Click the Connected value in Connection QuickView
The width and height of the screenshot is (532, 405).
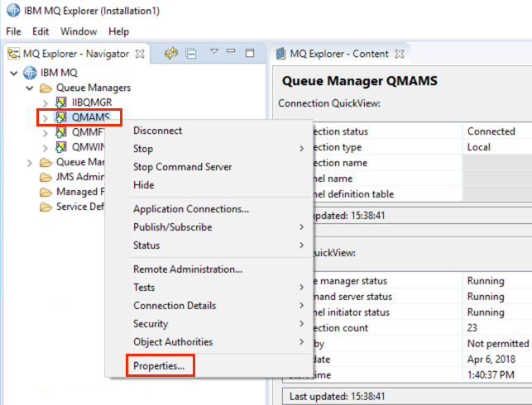[x=491, y=131]
